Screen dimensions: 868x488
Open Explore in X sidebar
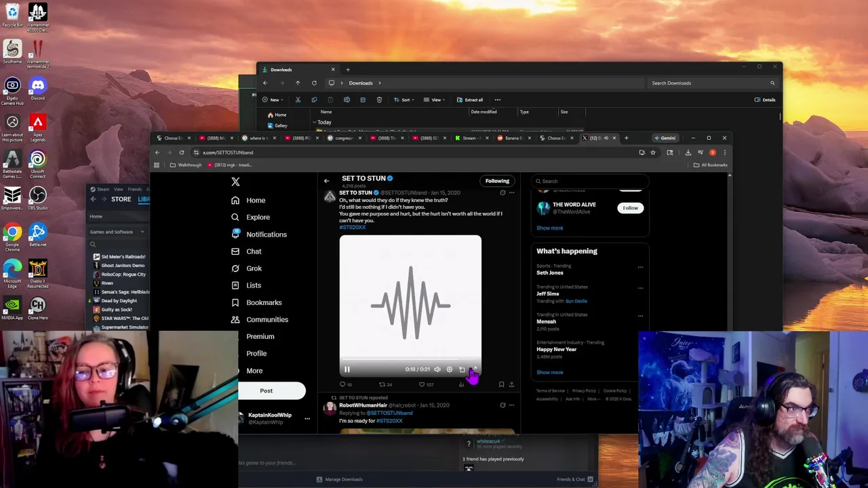250,218
